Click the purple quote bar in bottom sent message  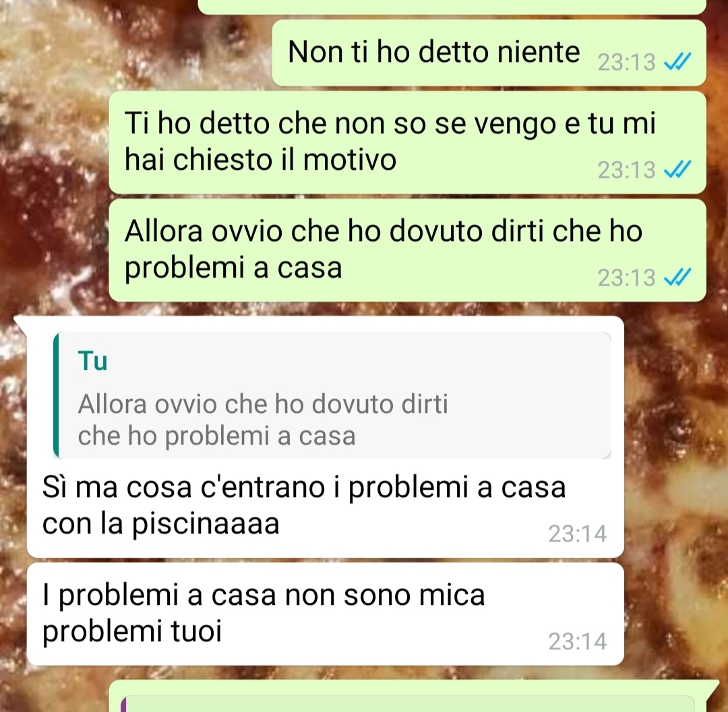pos(123,704)
